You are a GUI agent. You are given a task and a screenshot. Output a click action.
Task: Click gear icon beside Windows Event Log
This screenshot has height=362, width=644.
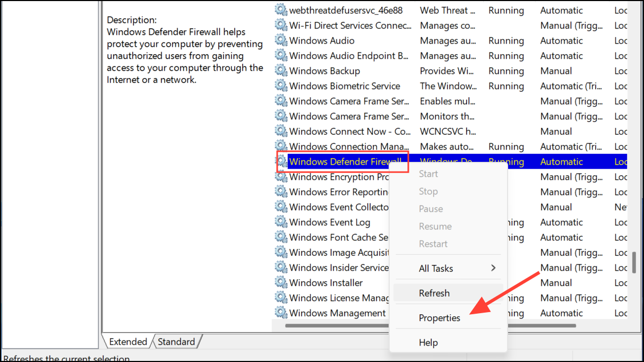point(280,222)
